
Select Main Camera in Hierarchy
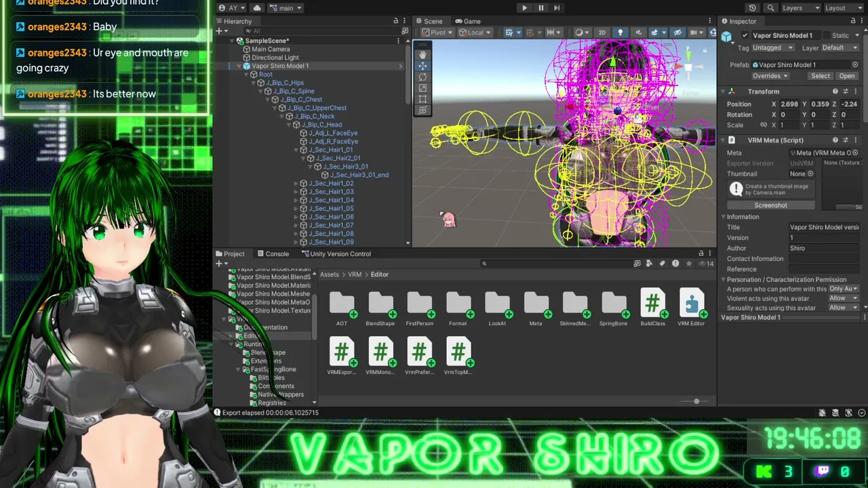pos(271,49)
